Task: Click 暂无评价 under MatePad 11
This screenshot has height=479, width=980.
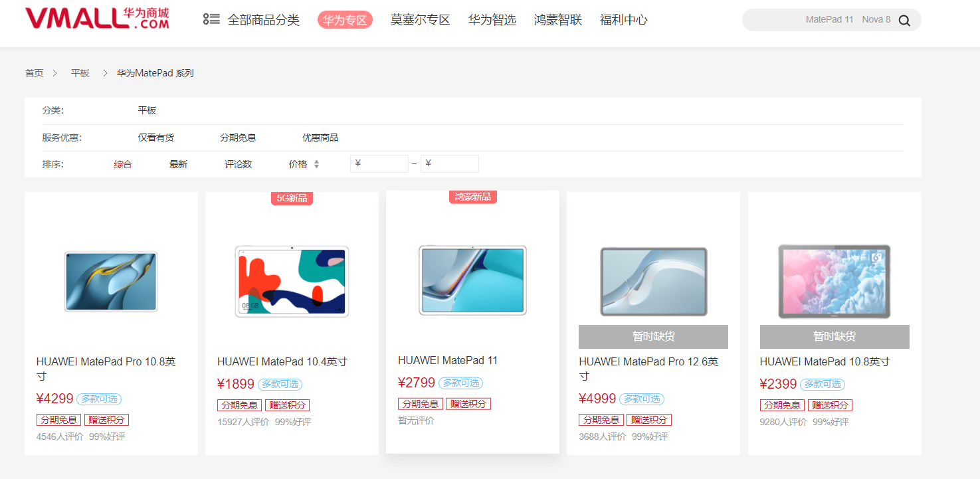Action: click(416, 421)
